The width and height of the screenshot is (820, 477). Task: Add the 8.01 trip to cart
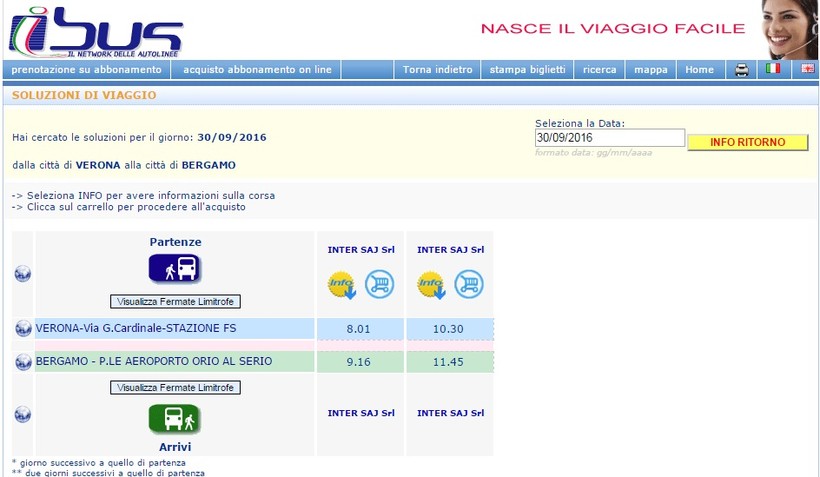[379, 285]
